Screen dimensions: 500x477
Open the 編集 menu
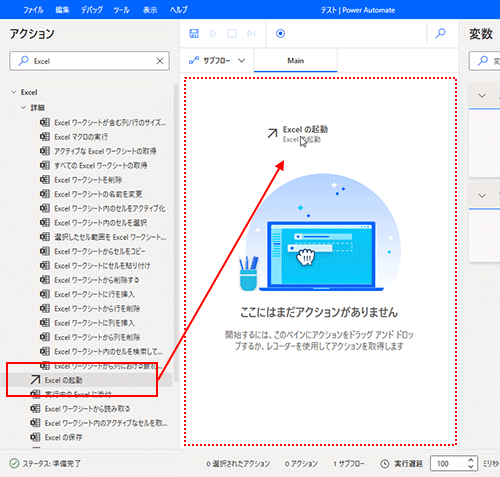pos(62,10)
